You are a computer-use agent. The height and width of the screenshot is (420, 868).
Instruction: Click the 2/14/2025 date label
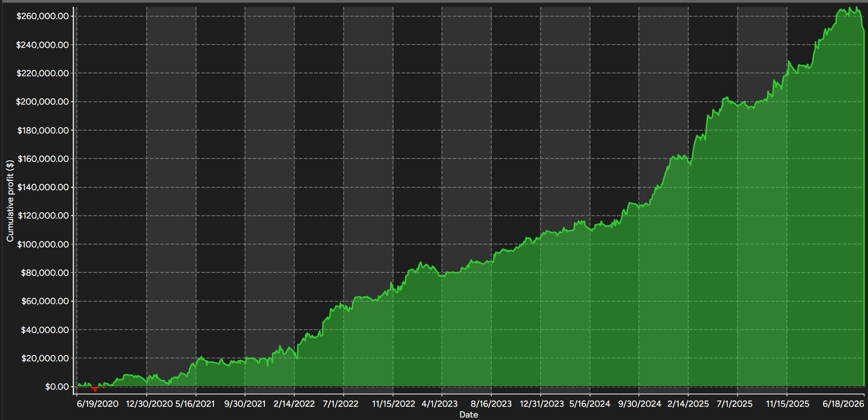click(688, 404)
